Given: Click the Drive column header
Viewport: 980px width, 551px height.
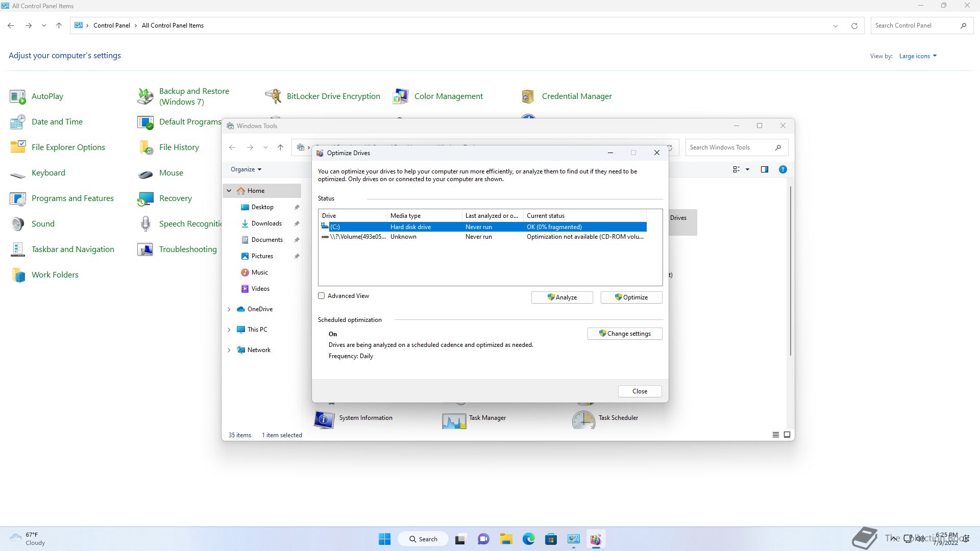Looking at the screenshot, I should click(353, 216).
